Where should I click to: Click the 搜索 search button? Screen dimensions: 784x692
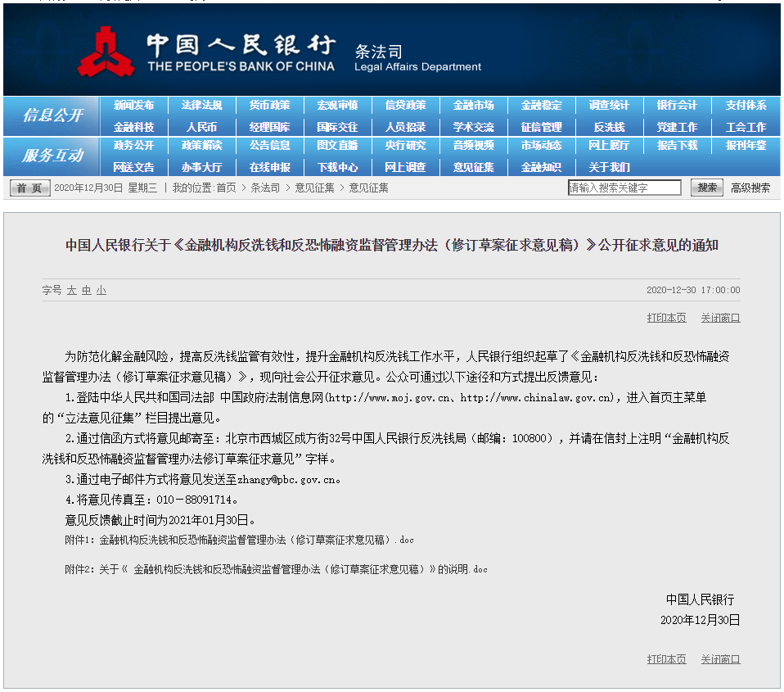[707, 188]
